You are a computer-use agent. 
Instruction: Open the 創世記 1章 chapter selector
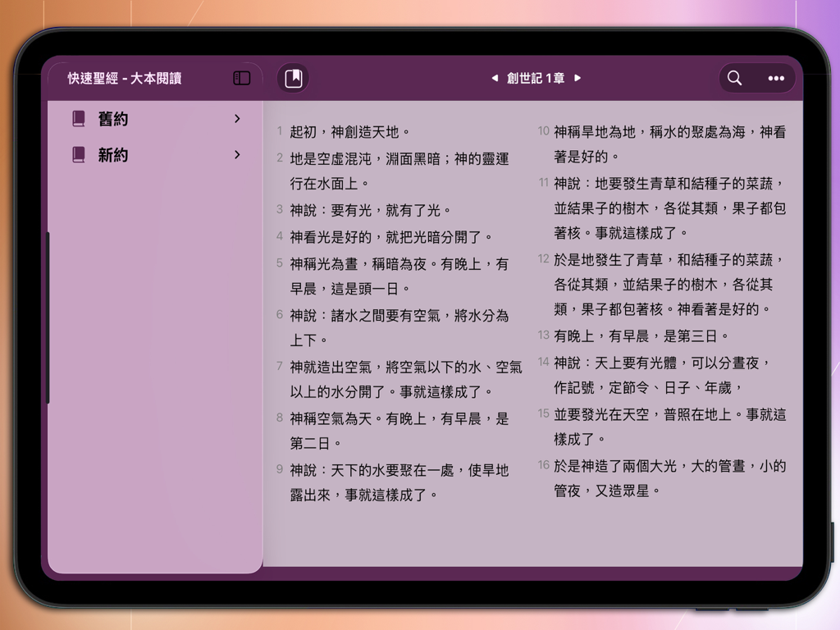point(536,79)
